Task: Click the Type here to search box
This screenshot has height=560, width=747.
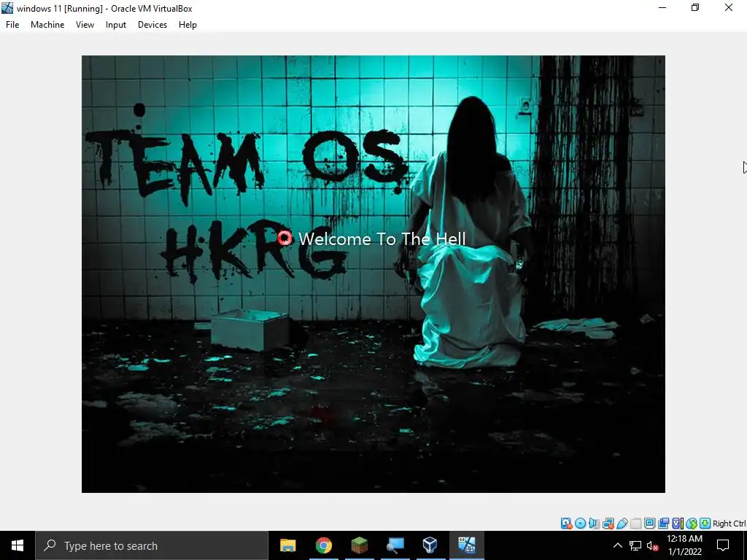Action: click(x=152, y=545)
